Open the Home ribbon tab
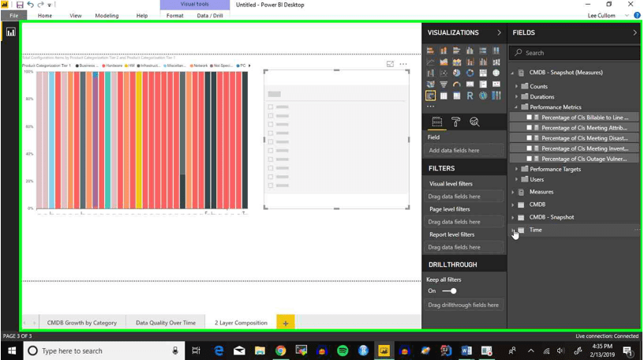 tap(45, 16)
